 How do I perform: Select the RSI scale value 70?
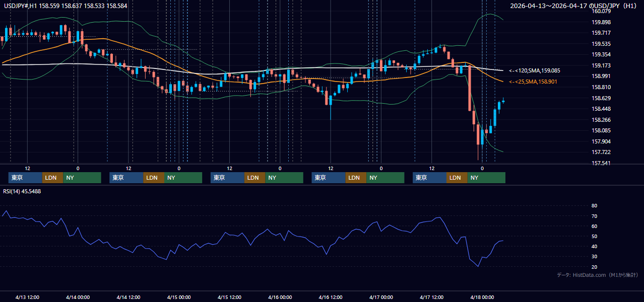pos(594,216)
